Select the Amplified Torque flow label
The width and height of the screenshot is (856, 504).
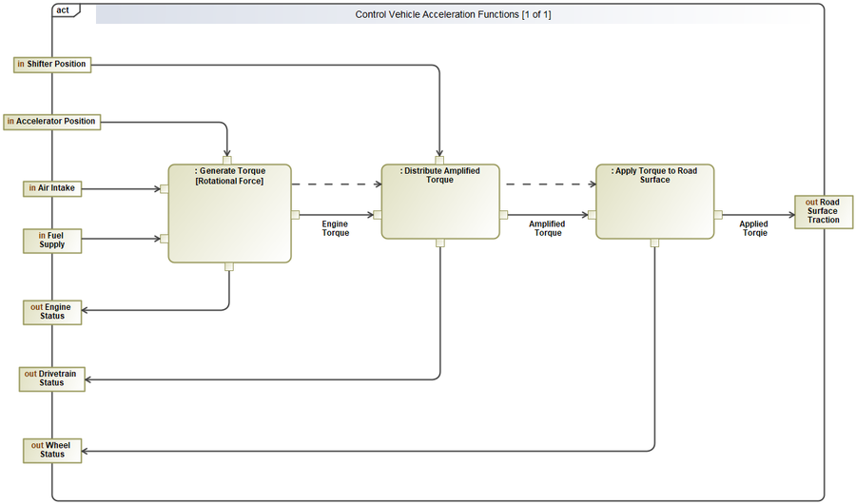click(x=547, y=228)
